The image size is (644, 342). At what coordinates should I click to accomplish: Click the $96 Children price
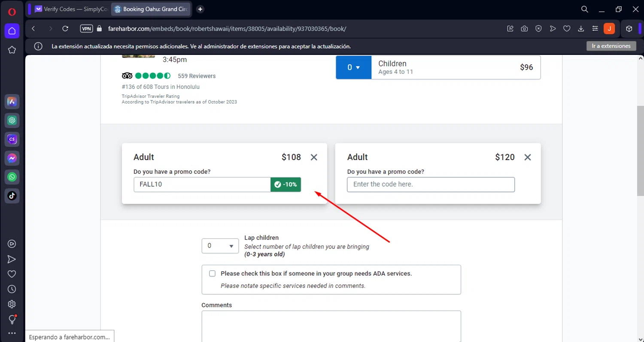click(526, 67)
